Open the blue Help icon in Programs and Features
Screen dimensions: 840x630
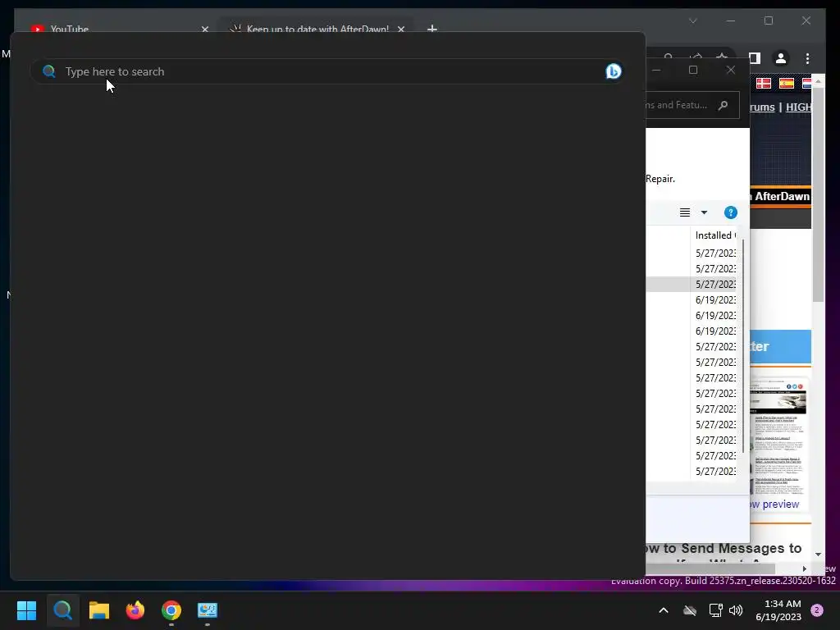click(731, 212)
